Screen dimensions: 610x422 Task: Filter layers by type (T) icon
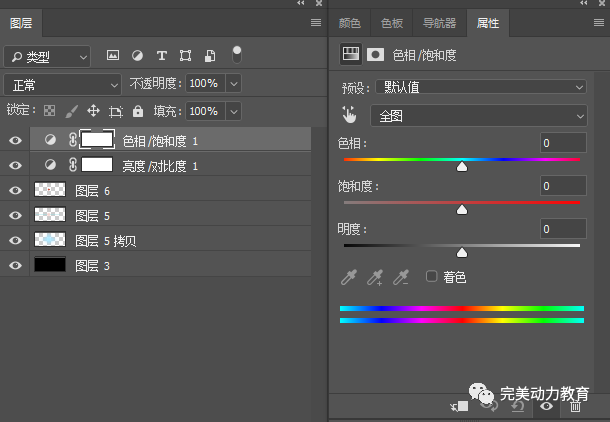pos(161,56)
